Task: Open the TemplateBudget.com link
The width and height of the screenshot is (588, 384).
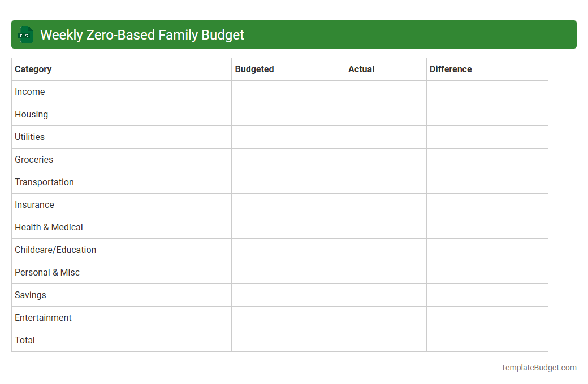Action: pyautogui.click(x=538, y=367)
